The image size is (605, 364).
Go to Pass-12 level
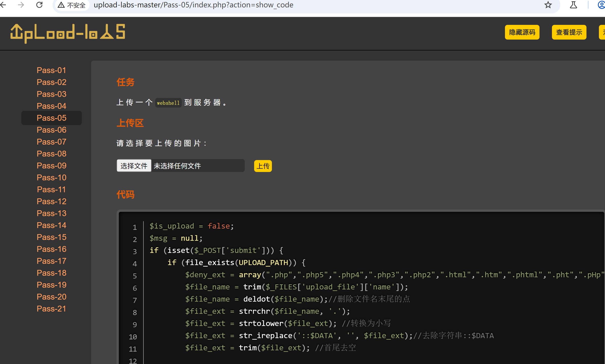click(x=52, y=201)
